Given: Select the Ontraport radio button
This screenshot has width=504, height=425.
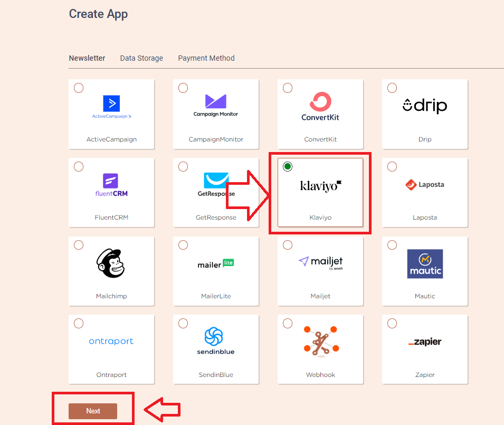Looking at the screenshot, I should [79, 324].
